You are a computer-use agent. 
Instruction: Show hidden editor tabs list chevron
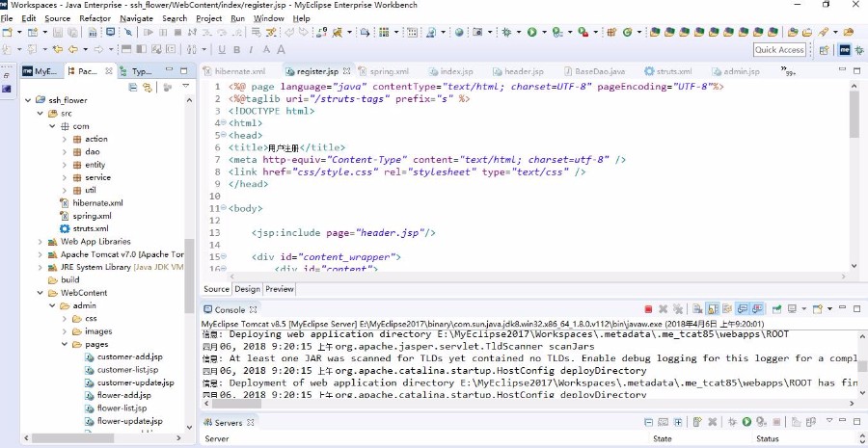point(787,70)
